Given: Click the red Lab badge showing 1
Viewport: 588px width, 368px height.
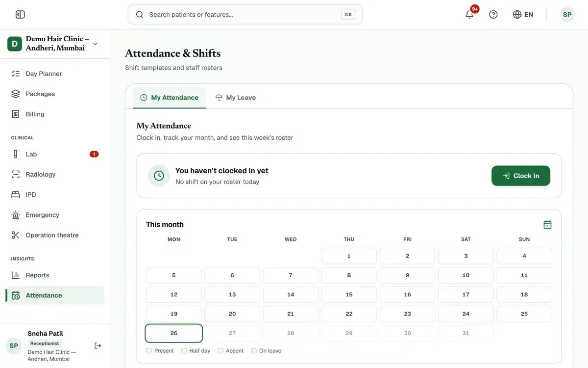Looking at the screenshot, I should (x=94, y=154).
